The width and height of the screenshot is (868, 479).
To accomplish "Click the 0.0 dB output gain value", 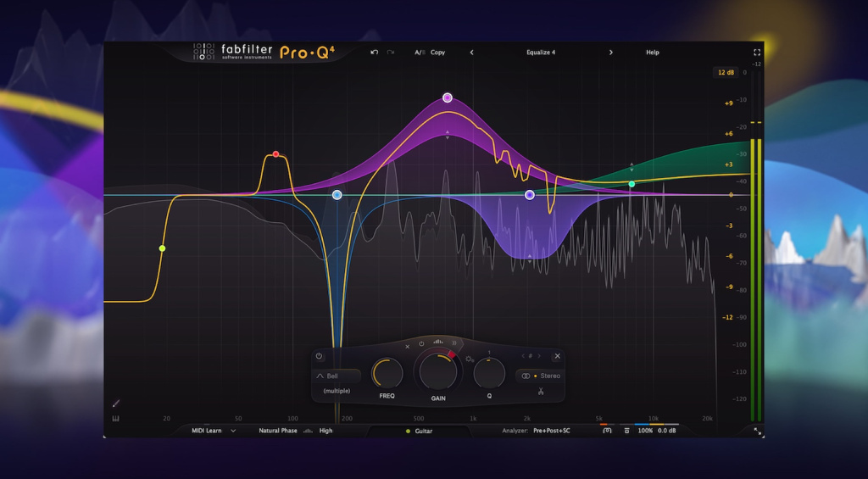I will (x=666, y=431).
